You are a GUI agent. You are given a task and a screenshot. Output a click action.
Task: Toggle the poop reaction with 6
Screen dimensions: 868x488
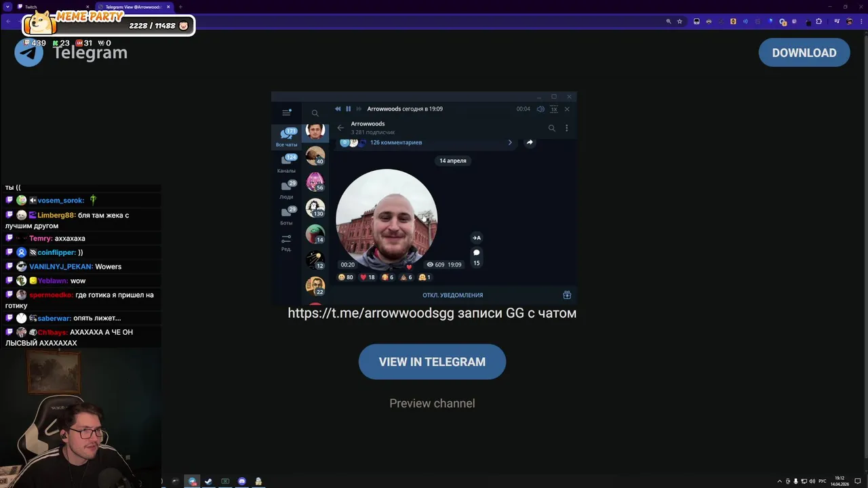pos(408,277)
